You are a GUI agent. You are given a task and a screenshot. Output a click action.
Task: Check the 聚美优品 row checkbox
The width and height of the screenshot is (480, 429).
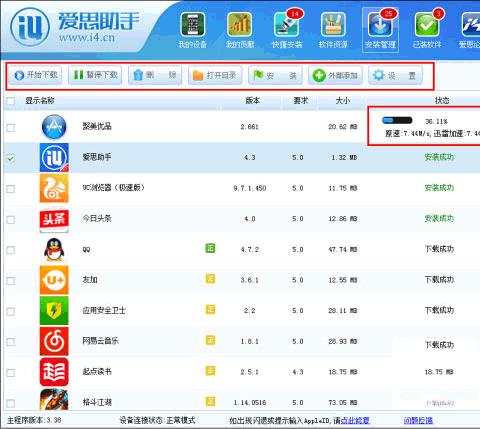pyautogui.click(x=11, y=127)
